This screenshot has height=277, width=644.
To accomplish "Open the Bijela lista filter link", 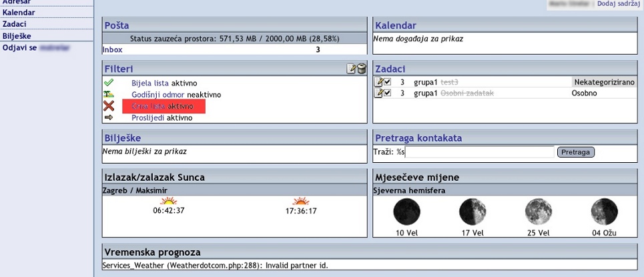I will (150, 83).
